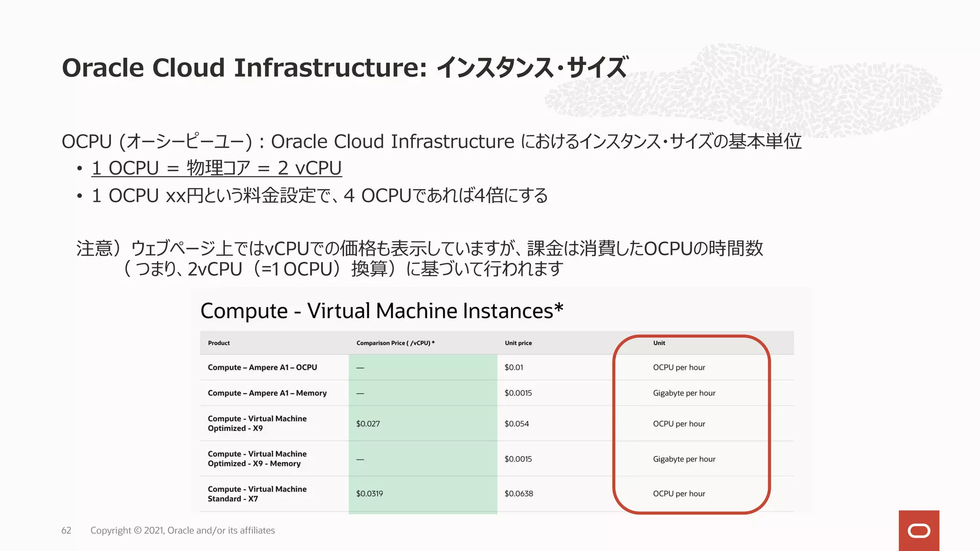980x551 pixels.
Task: Click the red Oracle logo icon
Action: 919,530
